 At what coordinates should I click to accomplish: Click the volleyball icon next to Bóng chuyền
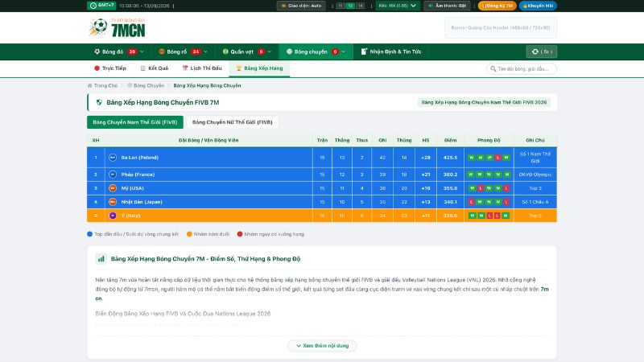tap(289, 51)
